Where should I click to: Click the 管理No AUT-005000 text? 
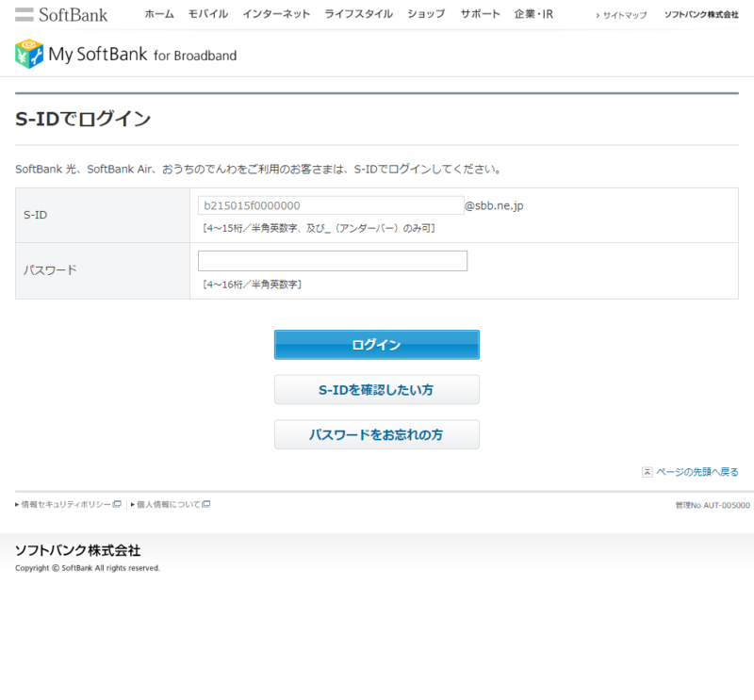click(x=713, y=505)
